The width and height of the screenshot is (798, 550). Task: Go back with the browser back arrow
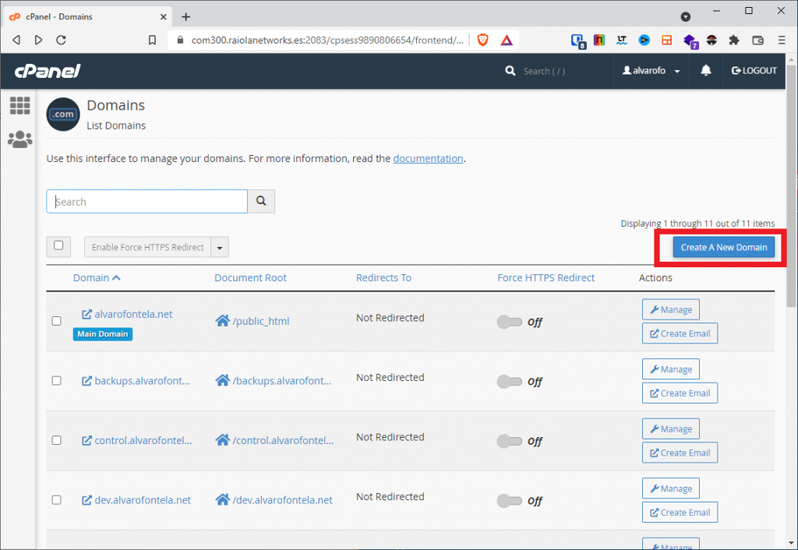tap(16, 40)
